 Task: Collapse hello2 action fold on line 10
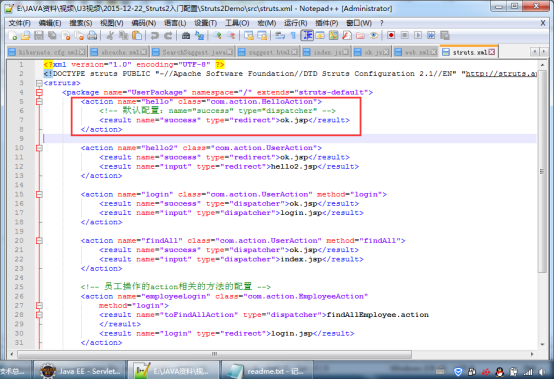(39, 148)
